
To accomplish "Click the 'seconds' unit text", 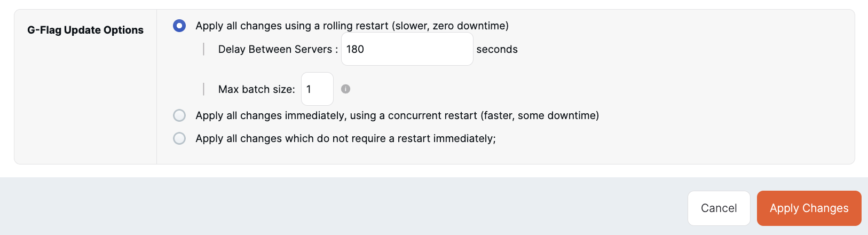I will click(x=497, y=49).
